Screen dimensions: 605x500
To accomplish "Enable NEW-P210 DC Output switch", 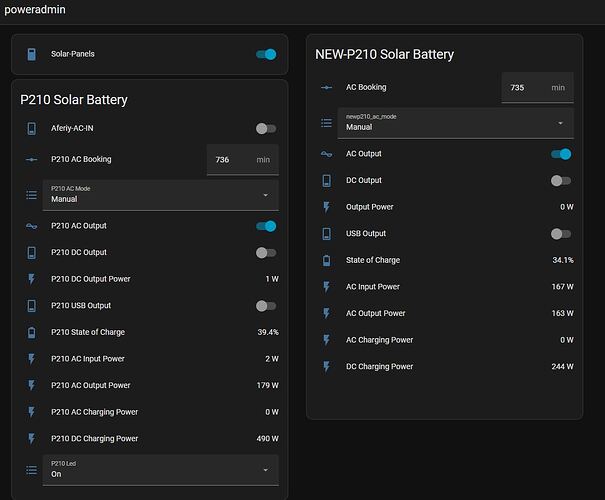I will pyautogui.click(x=561, y=181).
